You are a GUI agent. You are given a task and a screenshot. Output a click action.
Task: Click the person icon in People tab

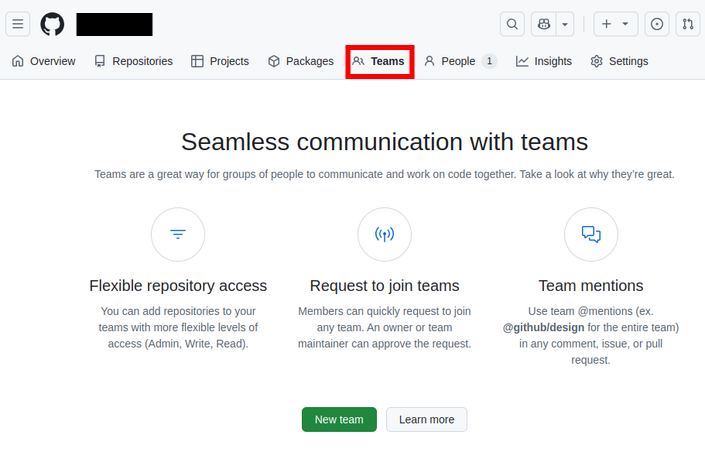429,61
